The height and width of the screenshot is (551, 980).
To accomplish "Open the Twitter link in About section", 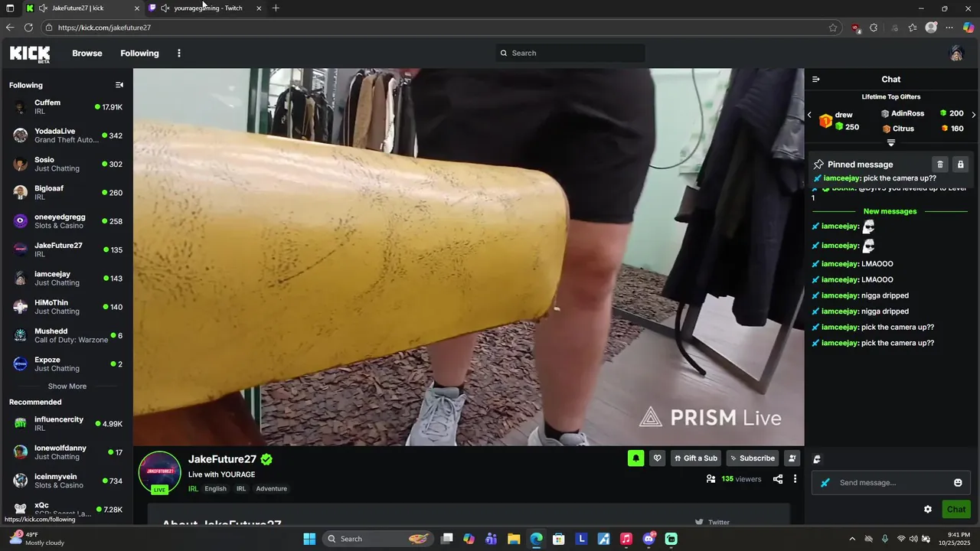I will [712, 522].
